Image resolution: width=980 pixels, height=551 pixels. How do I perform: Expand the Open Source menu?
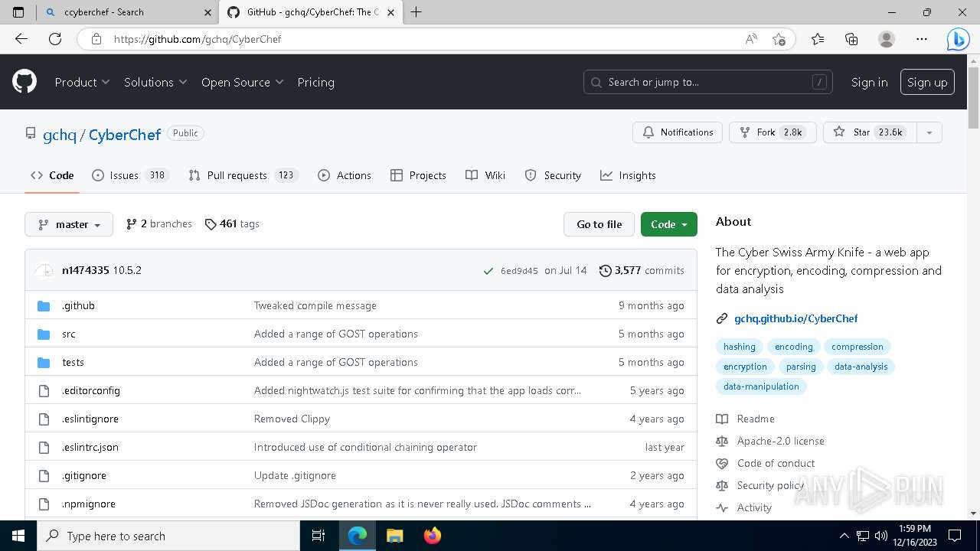(242, 82)
